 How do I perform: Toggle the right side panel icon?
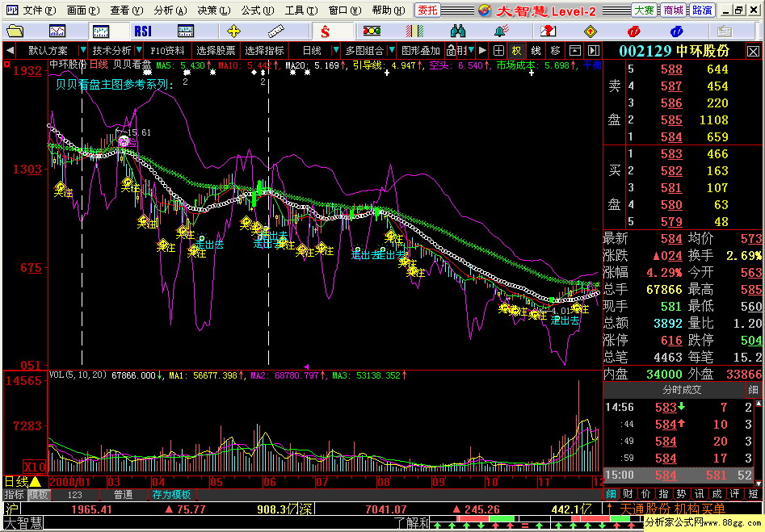[593, 51]
